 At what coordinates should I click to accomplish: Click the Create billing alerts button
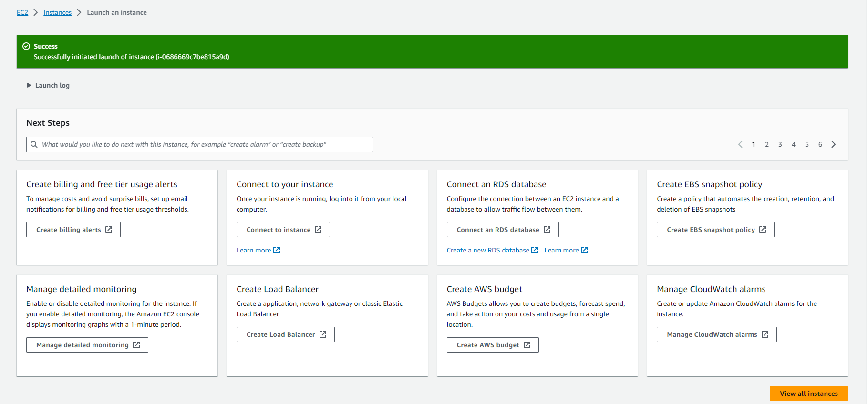click(73, 230)
